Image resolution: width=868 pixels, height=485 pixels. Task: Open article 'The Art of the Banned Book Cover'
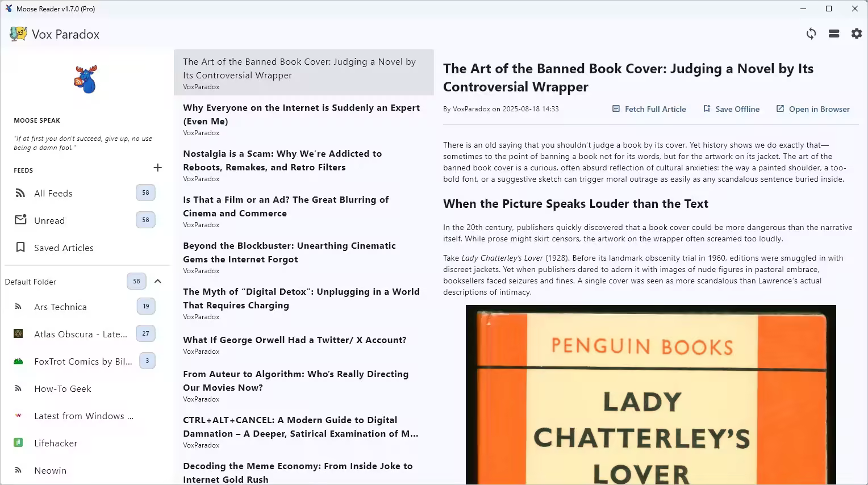click(x=304, y=73)
